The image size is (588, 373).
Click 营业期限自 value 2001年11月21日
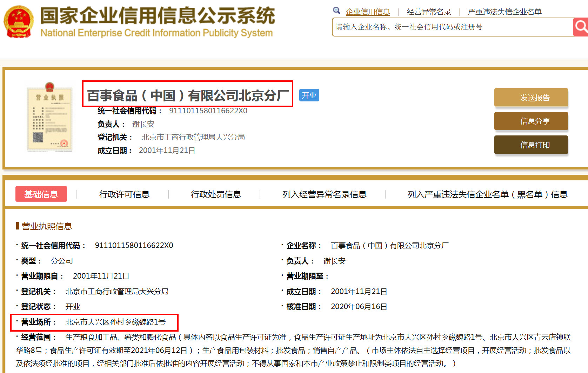click(x=101, y=276)
